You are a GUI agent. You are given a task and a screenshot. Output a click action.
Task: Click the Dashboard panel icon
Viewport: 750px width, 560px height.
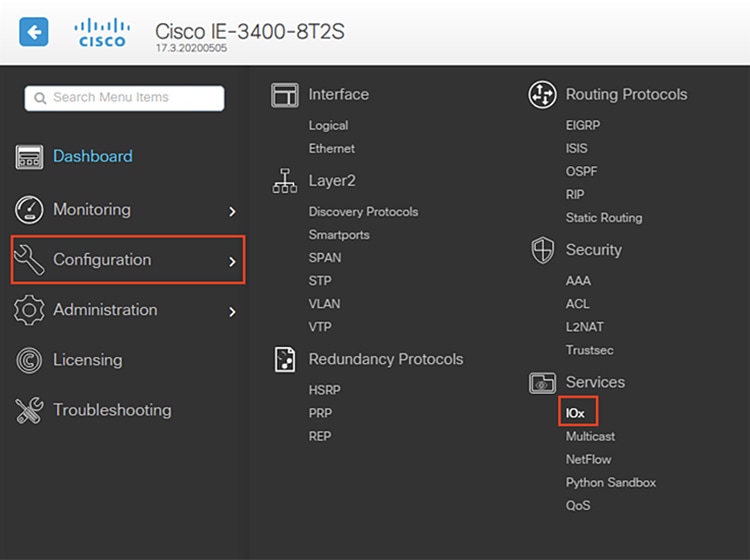(29, 157)
